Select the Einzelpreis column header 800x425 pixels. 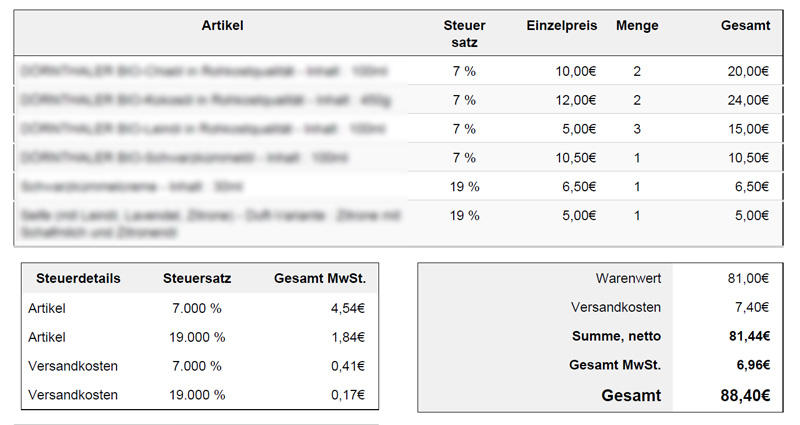tap(562, 26)
